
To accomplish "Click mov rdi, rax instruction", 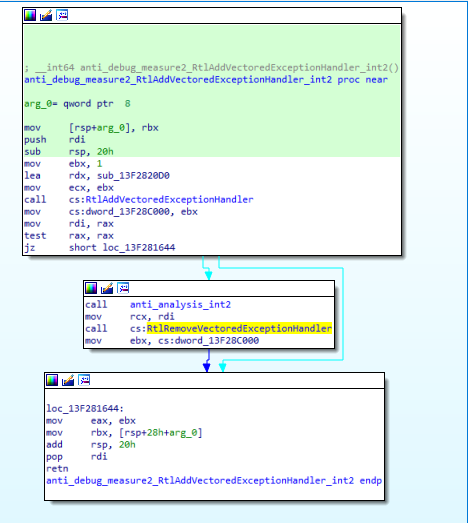I will [69, 223].
